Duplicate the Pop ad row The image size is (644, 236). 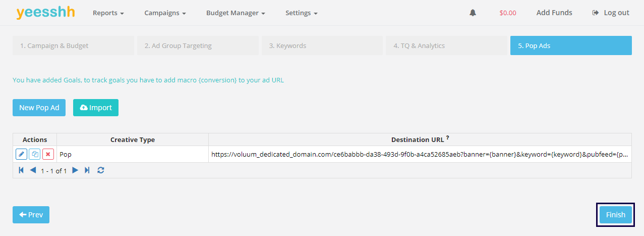[x=35, y=154]
